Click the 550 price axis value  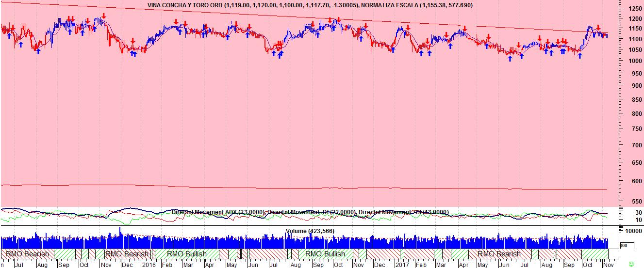pos(636,201)
